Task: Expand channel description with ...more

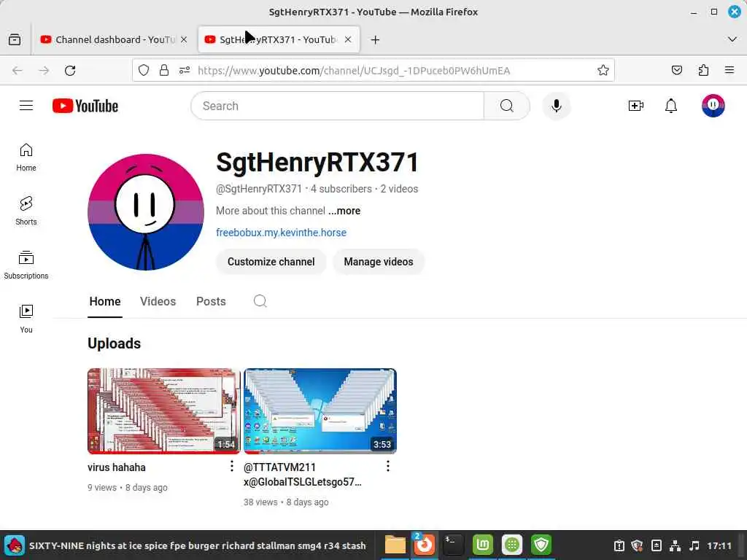Action: (x=344, y=211)
